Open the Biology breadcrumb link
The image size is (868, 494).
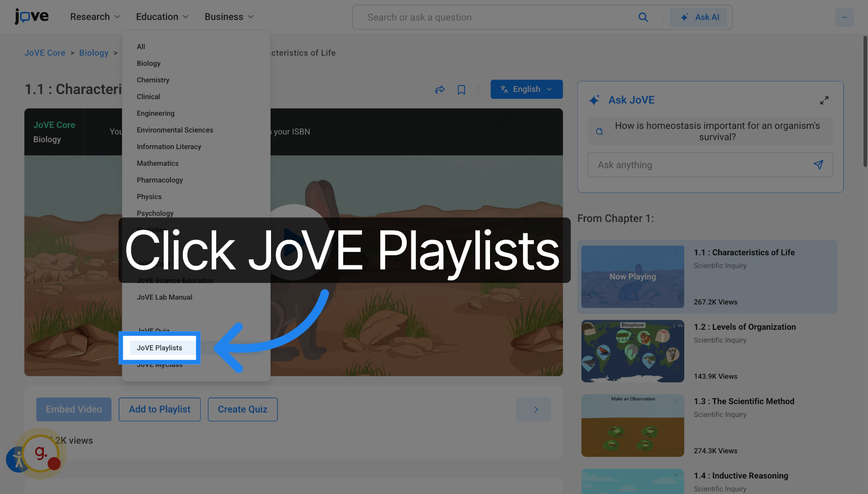pyautogui.click(x=93, y=53)
